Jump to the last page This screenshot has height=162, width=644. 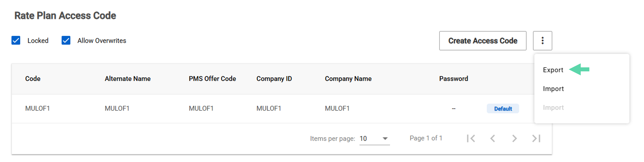pyautogui.click(x=536, y=138)
